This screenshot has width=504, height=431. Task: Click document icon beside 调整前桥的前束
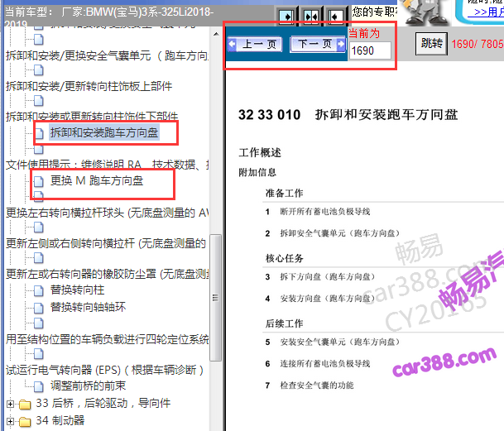point(39,386)
